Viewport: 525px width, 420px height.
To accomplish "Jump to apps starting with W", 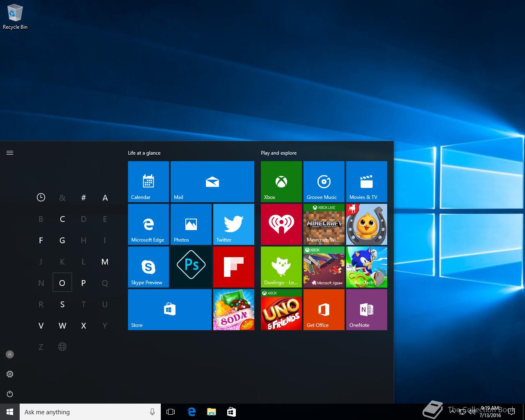I will pos(62,325).
